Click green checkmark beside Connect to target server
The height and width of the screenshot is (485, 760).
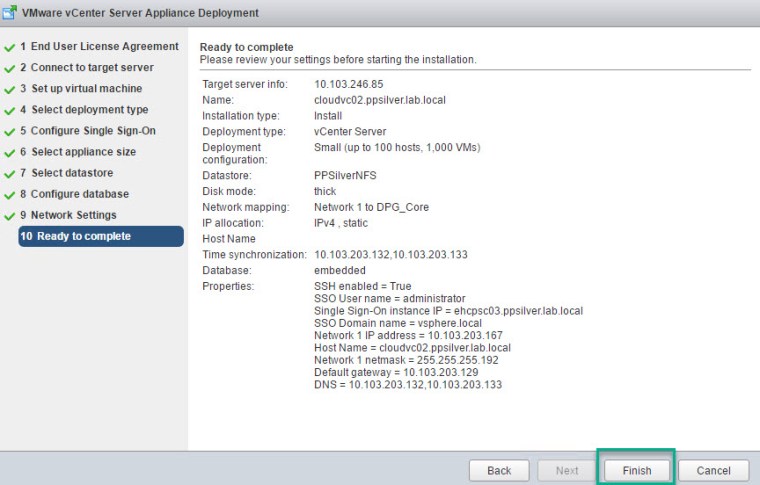click(10, 69)
